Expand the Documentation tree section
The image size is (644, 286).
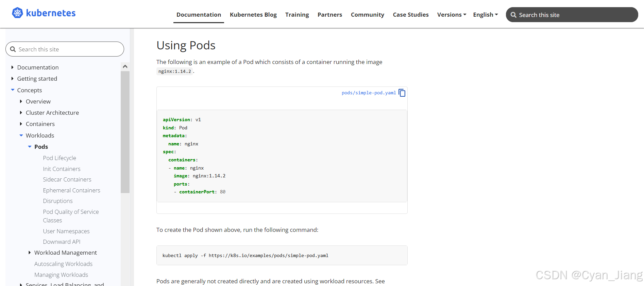(x=13, y=67)
